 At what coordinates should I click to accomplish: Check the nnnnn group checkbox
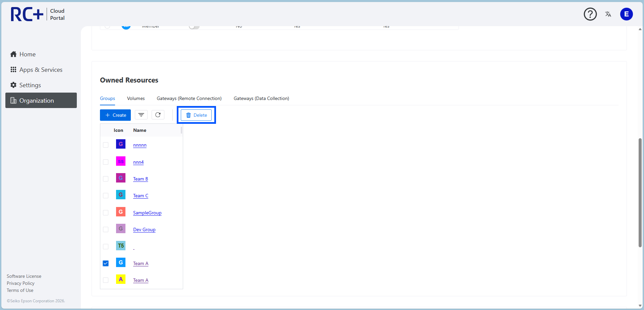point(106,145)
